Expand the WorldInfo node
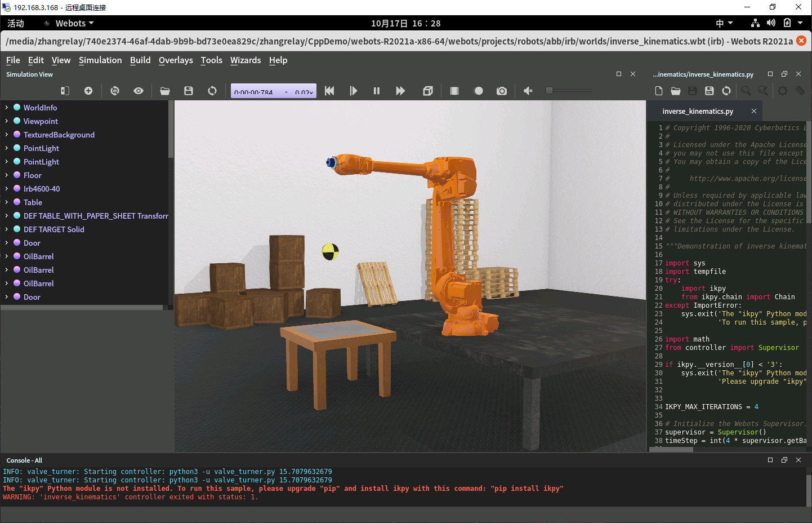The width and height of the screenshot is (812, 523). click(x=7, y=107)
